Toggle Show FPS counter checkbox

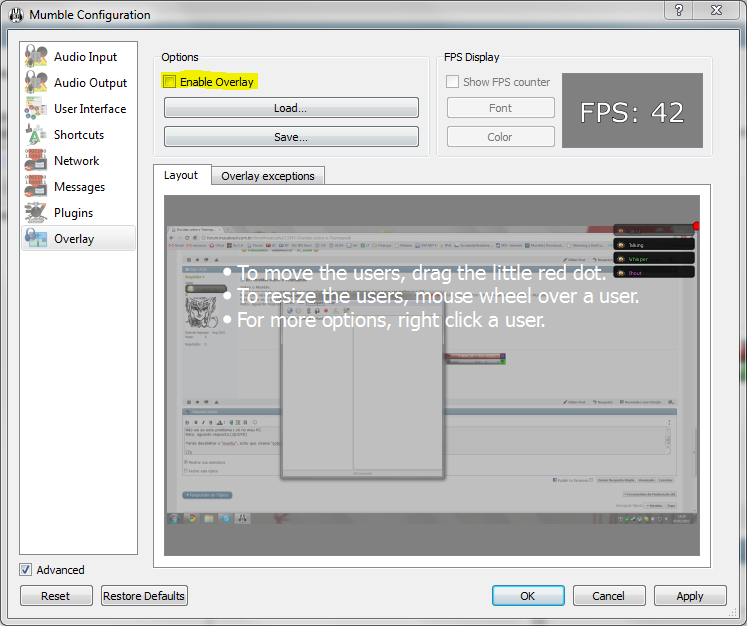pyautogui.click(x=453, y=82)
